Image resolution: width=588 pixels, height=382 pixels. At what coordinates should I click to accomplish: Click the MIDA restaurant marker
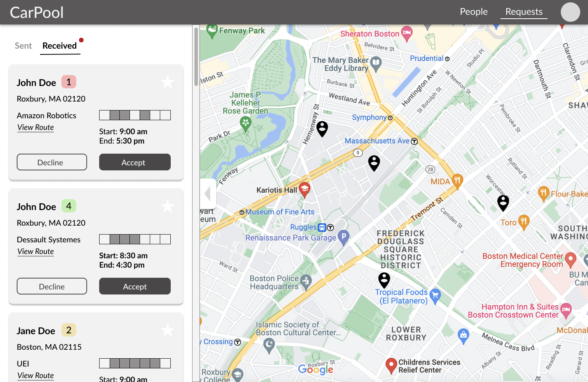tap(457, 181)
